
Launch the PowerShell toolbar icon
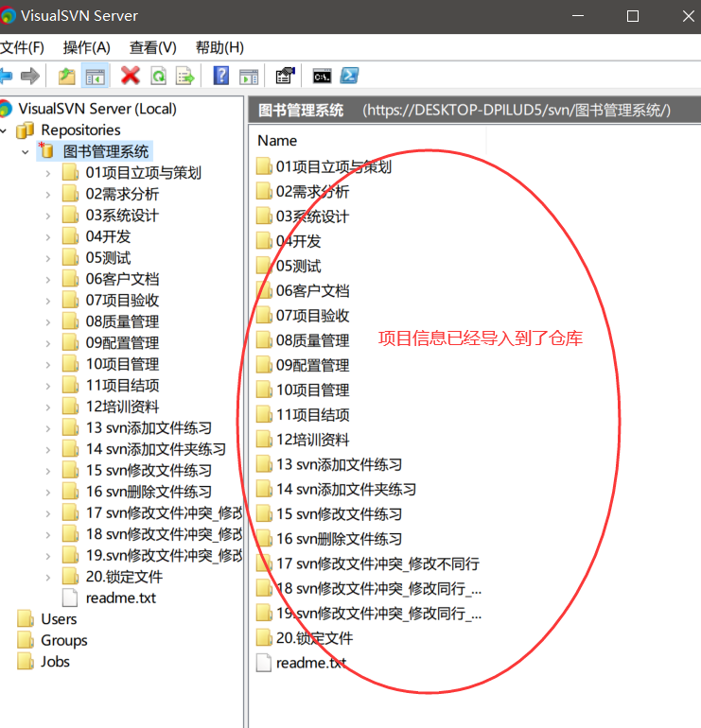click(x=349, y=76)
